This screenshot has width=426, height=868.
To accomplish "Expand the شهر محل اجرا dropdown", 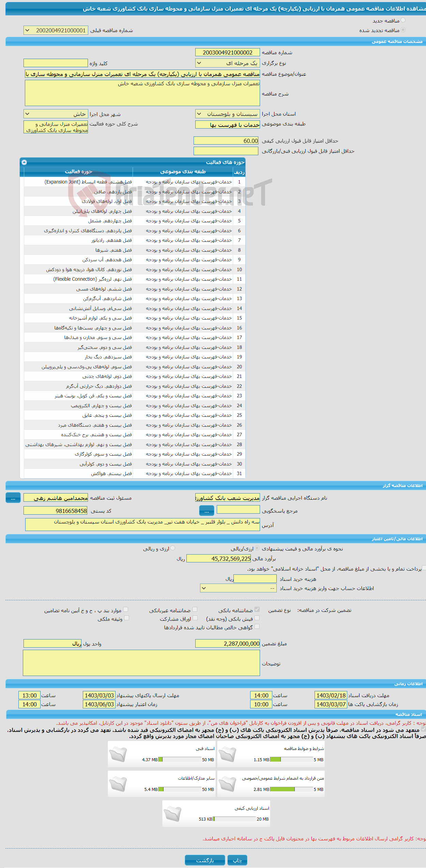I will click(x=56, y=114).
